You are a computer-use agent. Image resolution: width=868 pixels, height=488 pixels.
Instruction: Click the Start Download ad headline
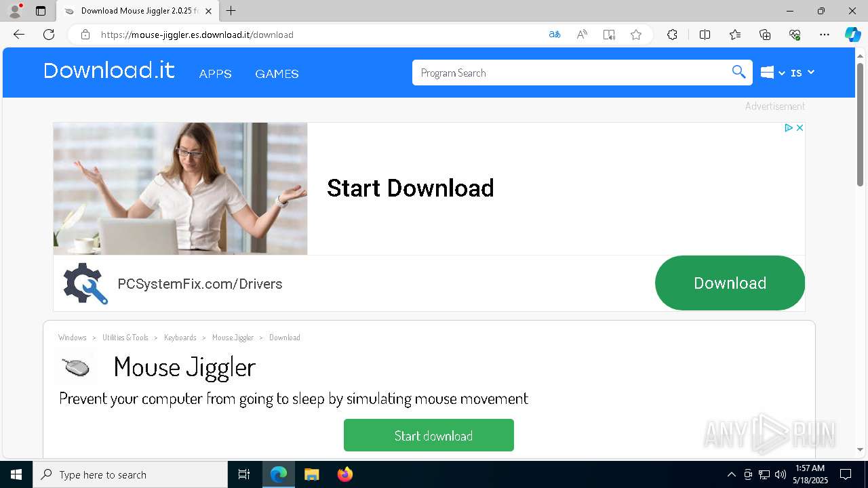(410, 188)
